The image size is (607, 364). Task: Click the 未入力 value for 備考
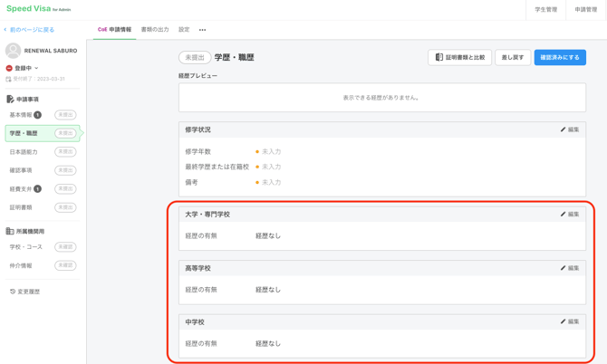click(272, 182)
